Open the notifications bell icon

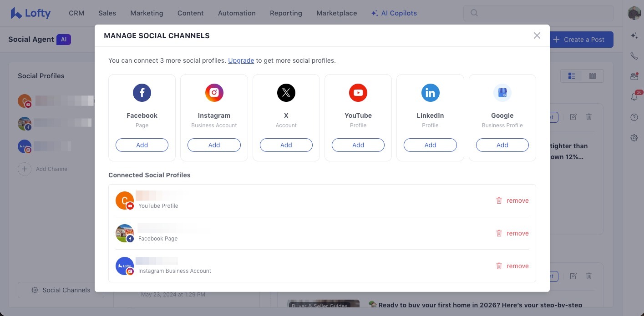pyautogui.click(x=634, y=97)
